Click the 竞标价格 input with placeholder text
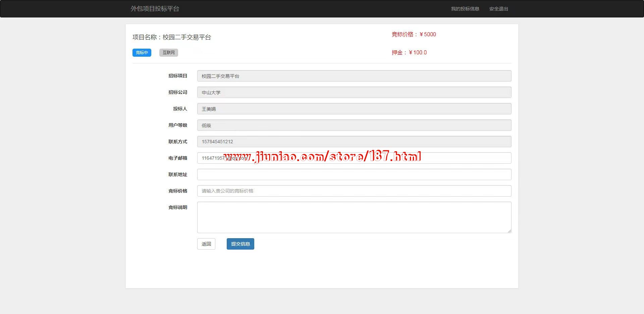The height and width of the screenshot is (314, 644). 354,191
